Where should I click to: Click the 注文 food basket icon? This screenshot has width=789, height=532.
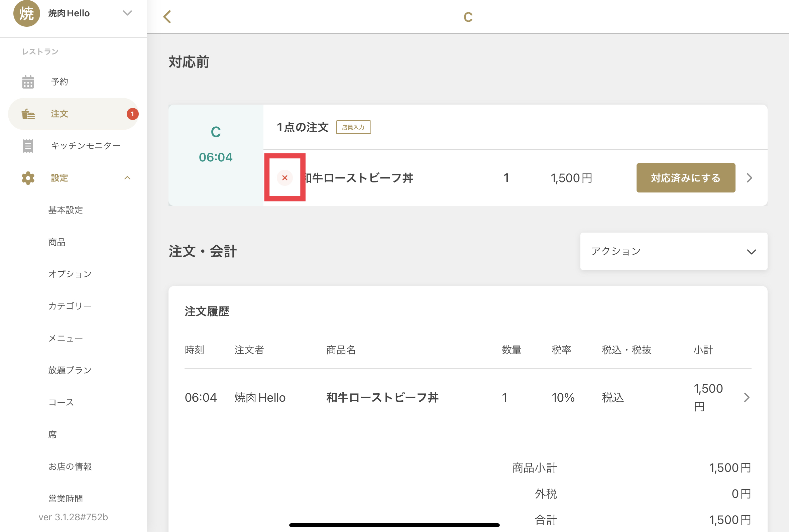(28, 114)
